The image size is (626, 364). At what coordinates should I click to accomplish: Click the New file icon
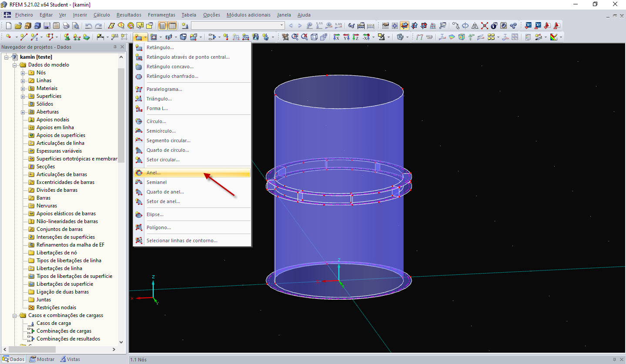tap(8, 26)
